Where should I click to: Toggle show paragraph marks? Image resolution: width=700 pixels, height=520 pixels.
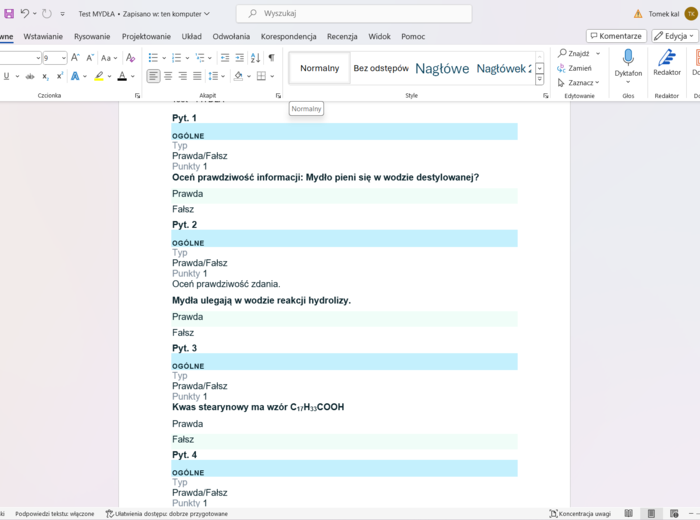tap(271, 58)
